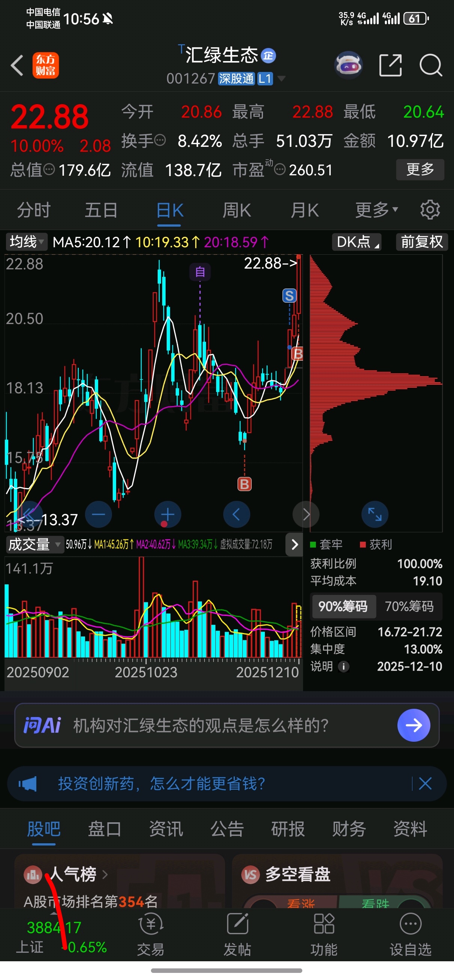Screen dimensions: 454x980
Task: Tap the S sell signal marker
Action: click(x=289, y=296)
